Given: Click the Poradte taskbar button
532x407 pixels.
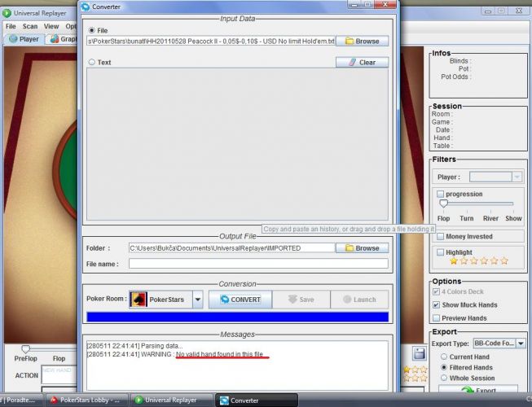Looking at the screenshot, I should pos(21,400).
